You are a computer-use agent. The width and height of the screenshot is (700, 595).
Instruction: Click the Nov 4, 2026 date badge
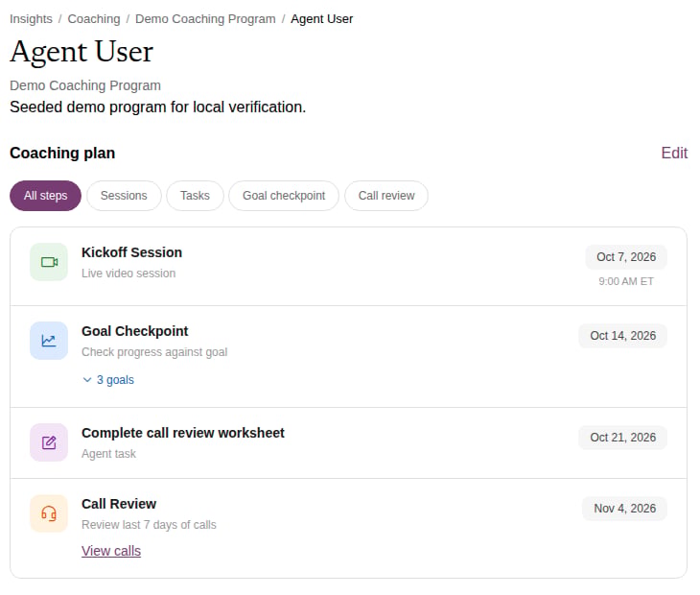(x=624, y=509)
